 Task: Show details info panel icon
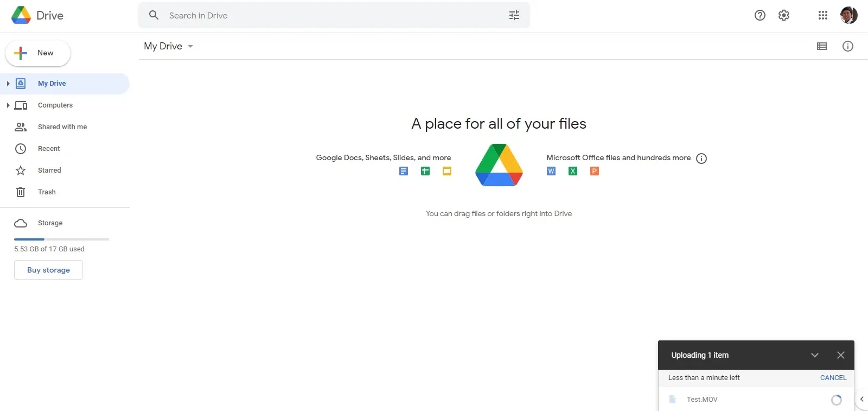coord(848,46)
